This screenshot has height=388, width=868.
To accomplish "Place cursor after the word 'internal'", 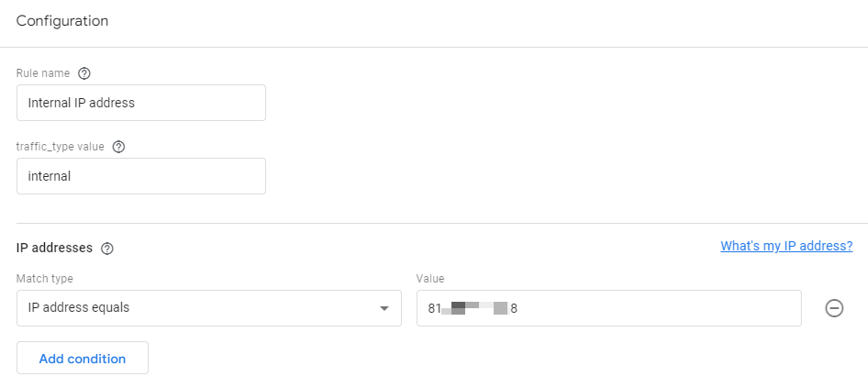I will click(x=72, y=176).
